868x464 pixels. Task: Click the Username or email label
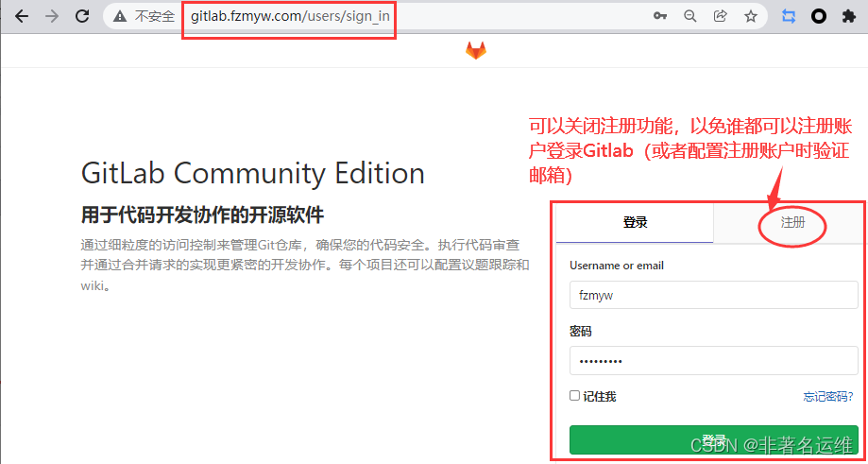tap(617, 266)
